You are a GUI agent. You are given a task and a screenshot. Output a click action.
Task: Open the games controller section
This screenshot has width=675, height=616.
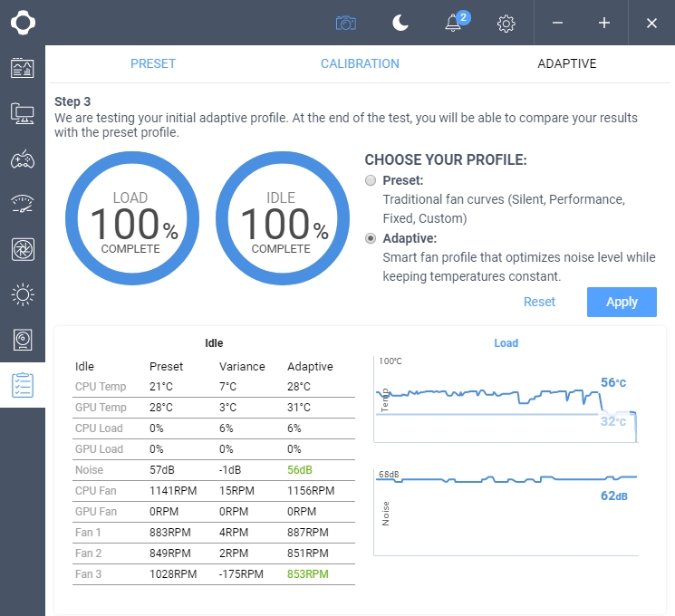point(23,159)
